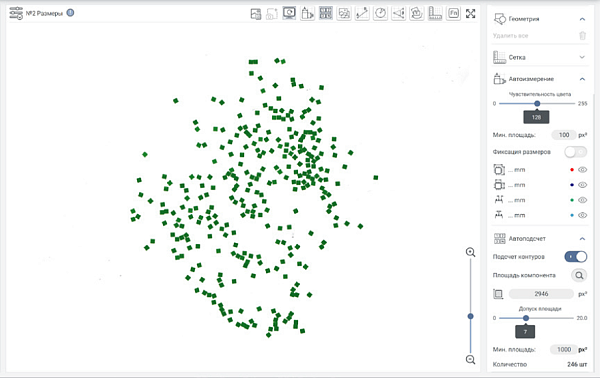Click the component area field showing 2946
The image size is (600, 378).
541,294
